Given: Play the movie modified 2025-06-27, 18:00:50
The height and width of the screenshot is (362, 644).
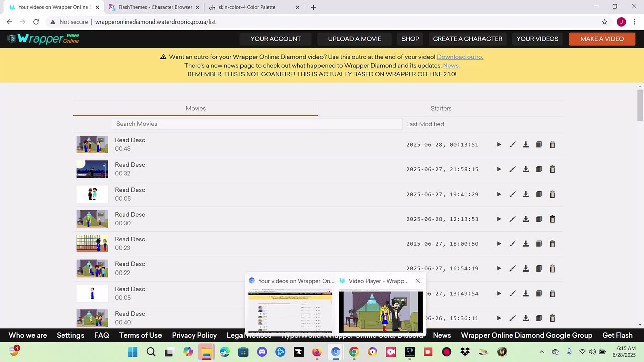Looking at the screenshot, I should click(x=499, y=244).
